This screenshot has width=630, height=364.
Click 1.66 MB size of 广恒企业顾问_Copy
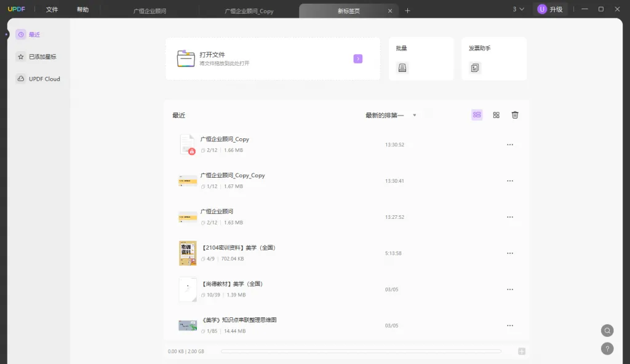[x=233, y=150]
